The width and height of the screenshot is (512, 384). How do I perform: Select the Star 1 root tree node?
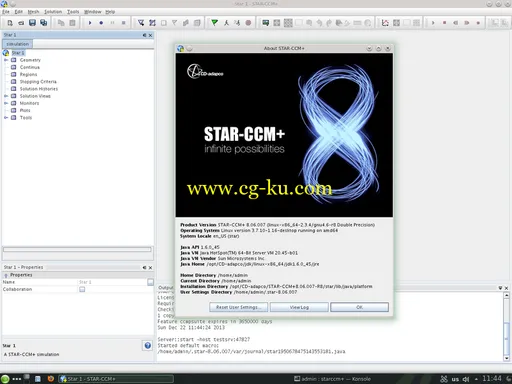click(18, 53)
